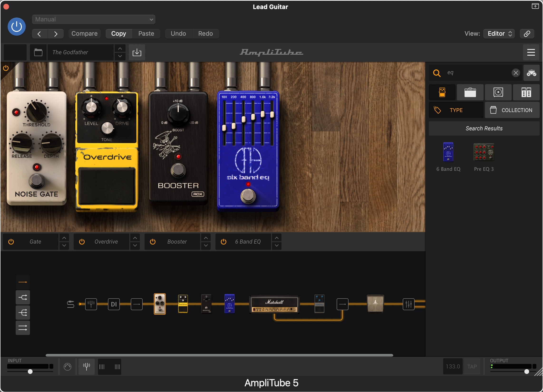This screenshot has width=543, height=392.
Task: Select the Overdrive pedal in chain
Action: coord(183,304)
